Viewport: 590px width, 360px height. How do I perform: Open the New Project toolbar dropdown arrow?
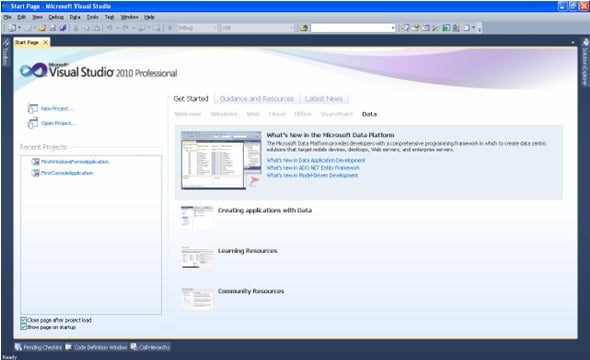pos(19,28)
